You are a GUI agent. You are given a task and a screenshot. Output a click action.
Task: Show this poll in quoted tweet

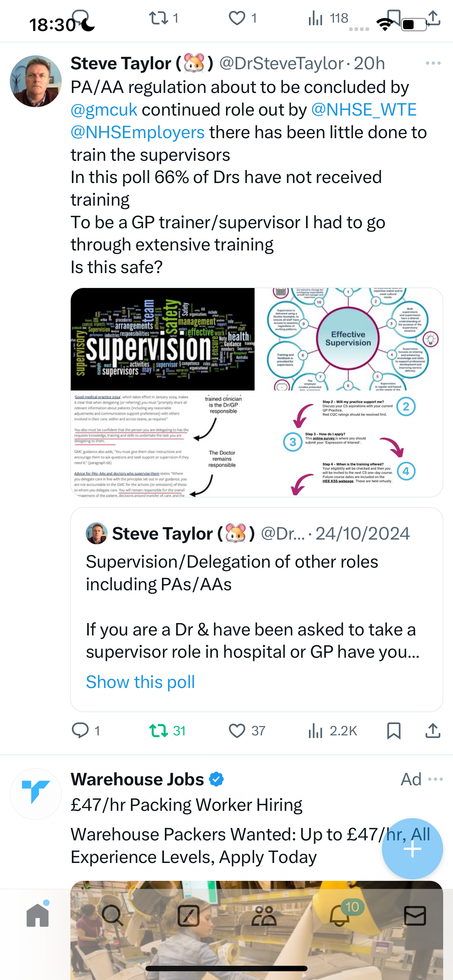coord(140,682)
